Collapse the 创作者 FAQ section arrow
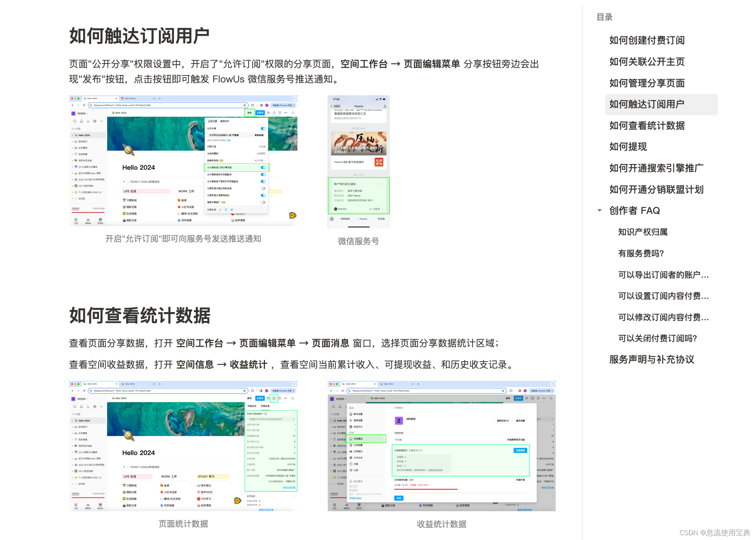The image size is (756, 540). tap(599, 211)
